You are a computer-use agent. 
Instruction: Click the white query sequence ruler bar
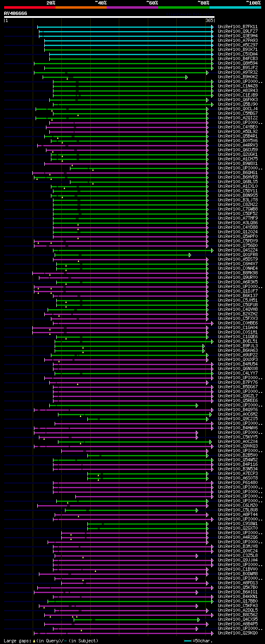pos(109,17)
